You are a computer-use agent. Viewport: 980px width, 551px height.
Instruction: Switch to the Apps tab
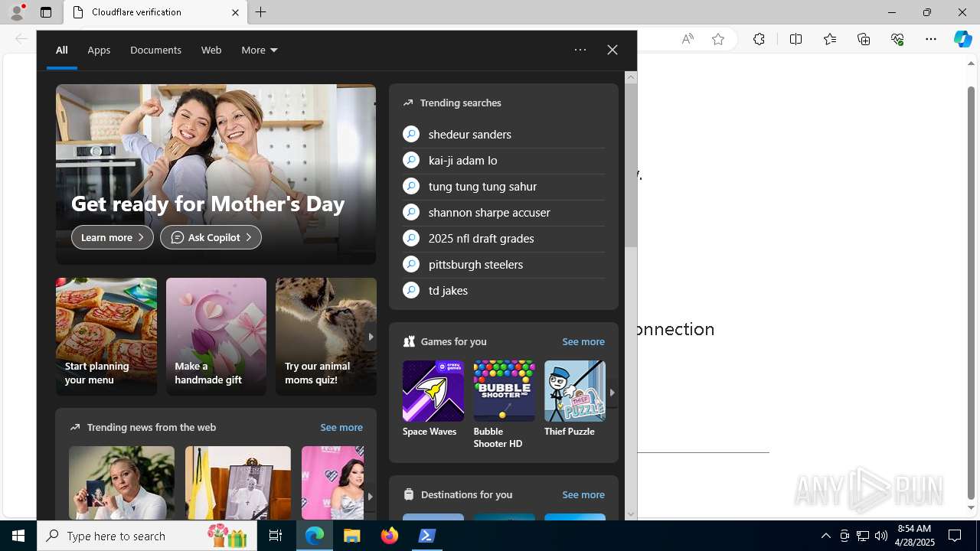pos(99,50)
